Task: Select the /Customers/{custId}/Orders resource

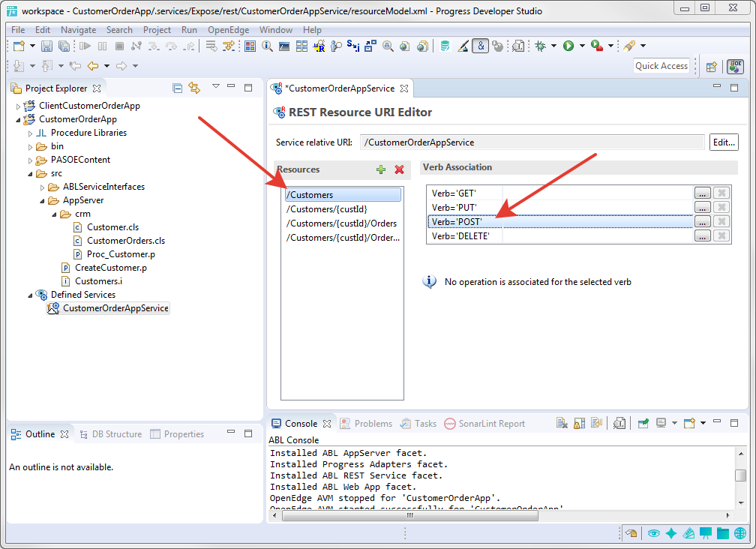Action: pyautogui.click(x=342, y=223)
